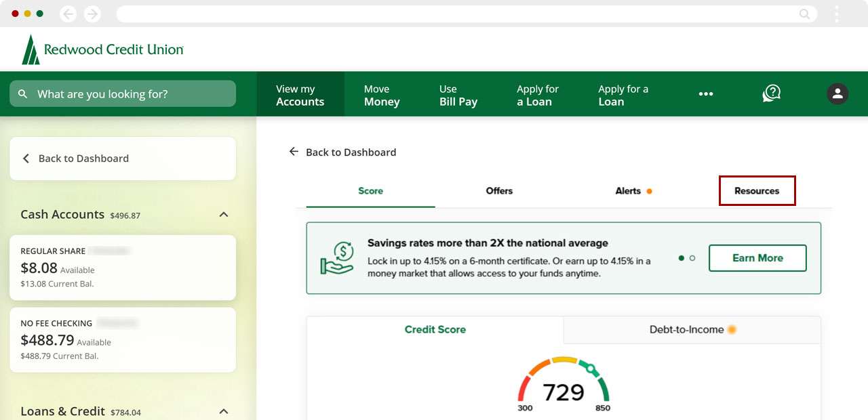868x420 pixels.
Task: Click the search icon in the address bar
Action: 804,14
